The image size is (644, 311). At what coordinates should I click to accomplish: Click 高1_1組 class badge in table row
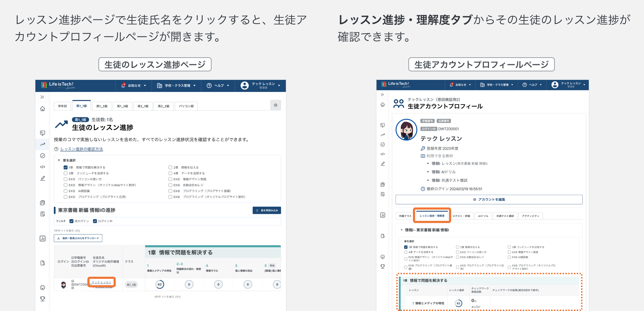pyautogui.click(x=131, y=285)
